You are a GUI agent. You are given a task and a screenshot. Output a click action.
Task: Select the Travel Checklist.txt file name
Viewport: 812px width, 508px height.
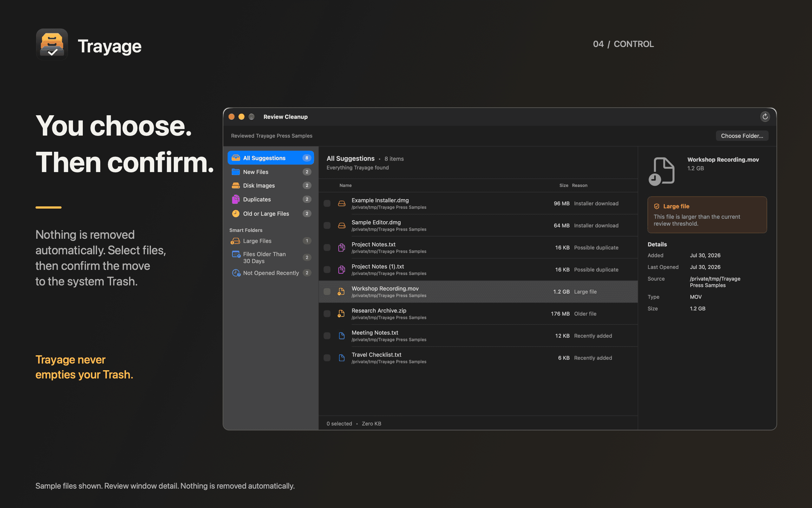376,354
